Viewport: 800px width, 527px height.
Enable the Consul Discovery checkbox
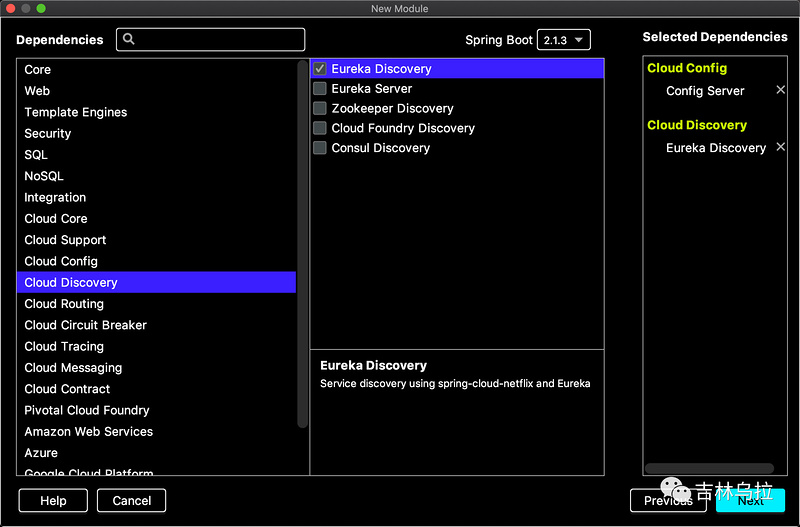pyautogui.click(x=320, y=147)
